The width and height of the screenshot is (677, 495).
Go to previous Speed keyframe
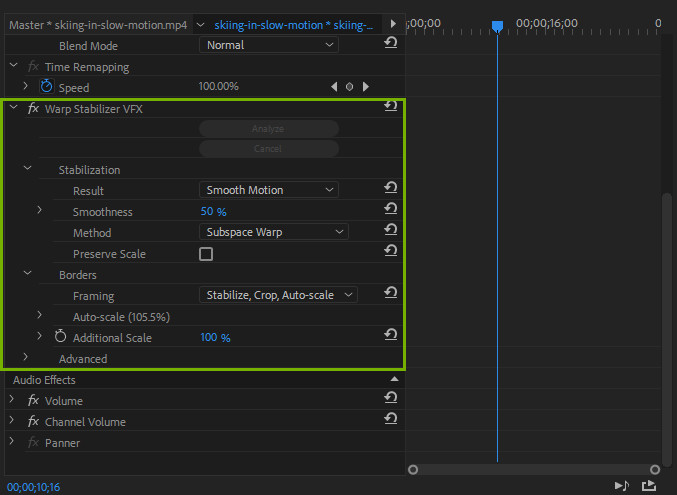coord(334,87)
